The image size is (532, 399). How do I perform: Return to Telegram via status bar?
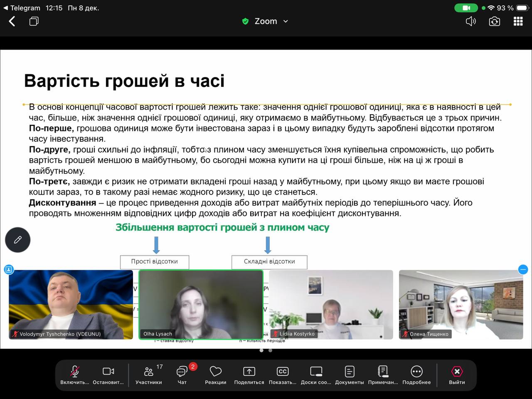[23, 7]
